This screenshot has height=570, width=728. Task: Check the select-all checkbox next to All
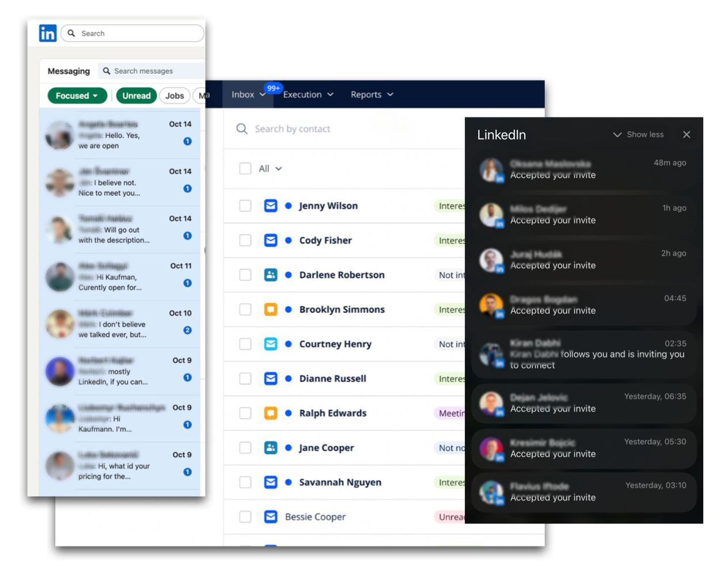pos(245,169)
